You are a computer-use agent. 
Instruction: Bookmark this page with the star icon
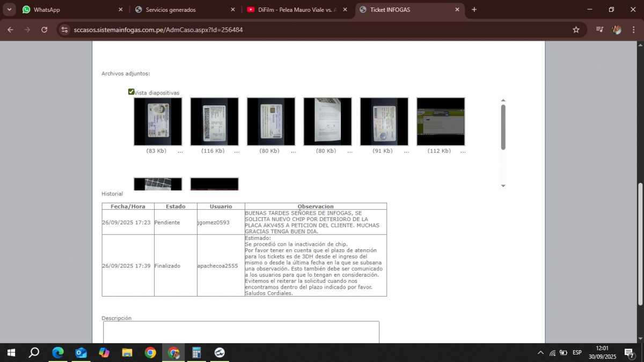point(576,30)
